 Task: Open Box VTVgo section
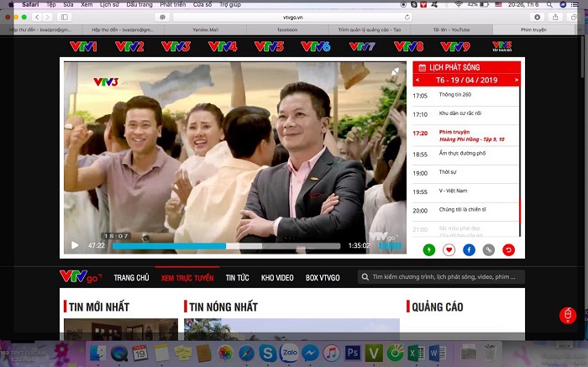[323, 278]
